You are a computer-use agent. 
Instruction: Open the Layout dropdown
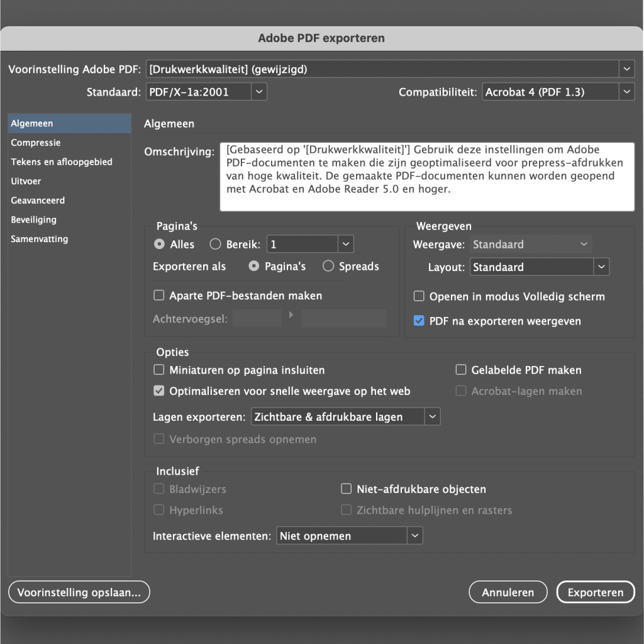pyautogui.click(x=601, y=267)
